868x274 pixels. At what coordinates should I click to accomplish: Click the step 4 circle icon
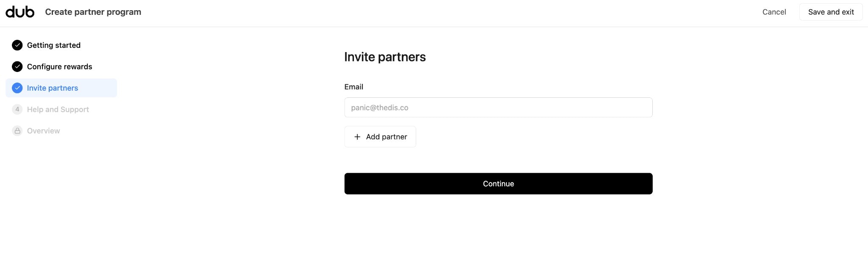click(17, 109)
